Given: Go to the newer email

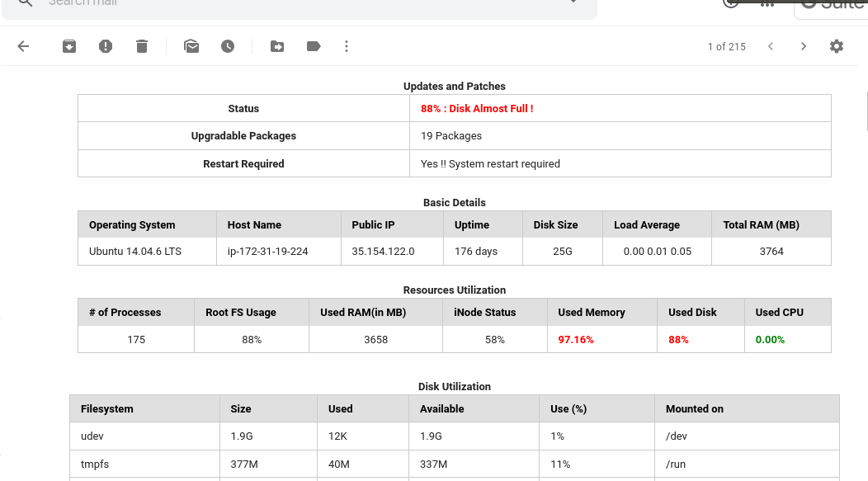Looking at the screenshot, I should (771, 46).
